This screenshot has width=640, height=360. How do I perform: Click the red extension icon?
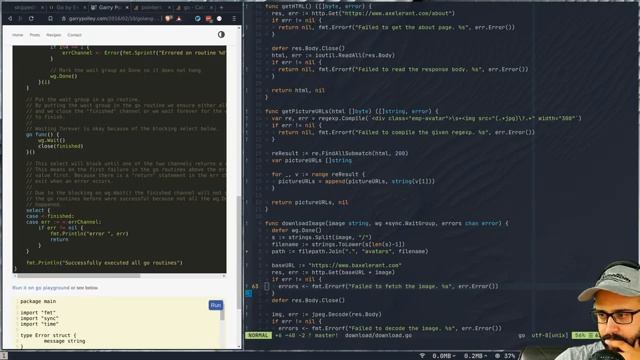(x=209, y=19)
